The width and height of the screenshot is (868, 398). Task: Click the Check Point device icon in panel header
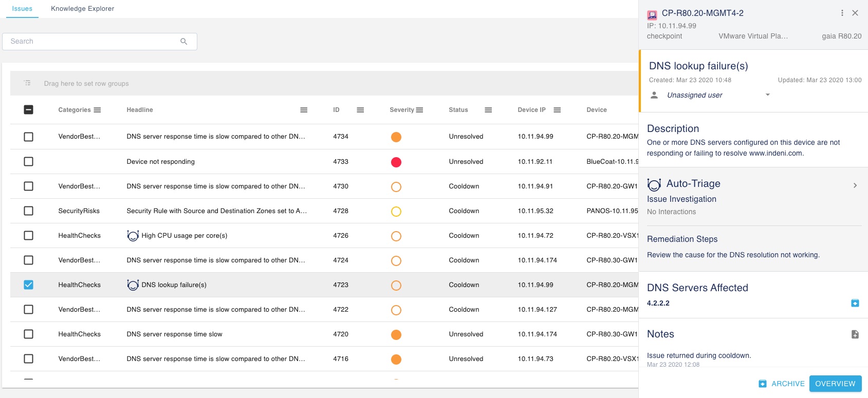pos(652,15)
